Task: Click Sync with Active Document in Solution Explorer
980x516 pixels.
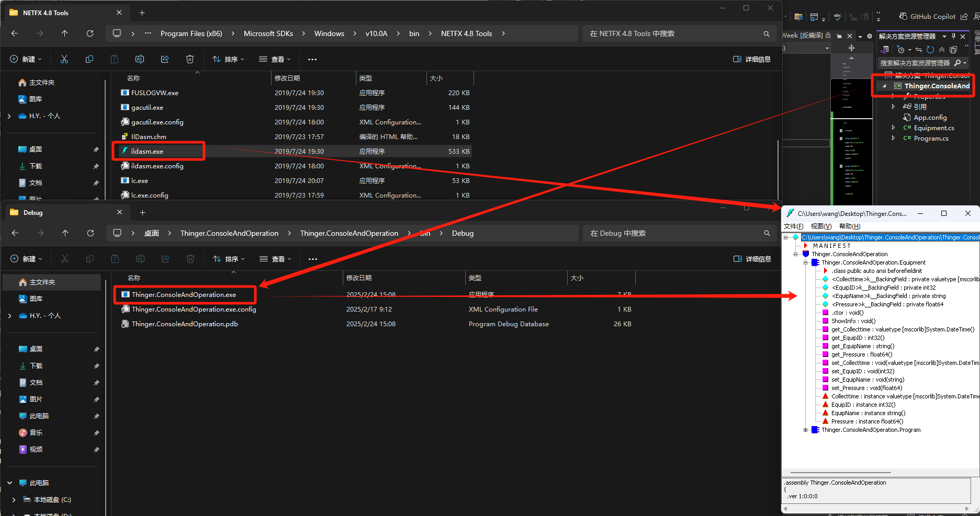Action: point(919,50)
